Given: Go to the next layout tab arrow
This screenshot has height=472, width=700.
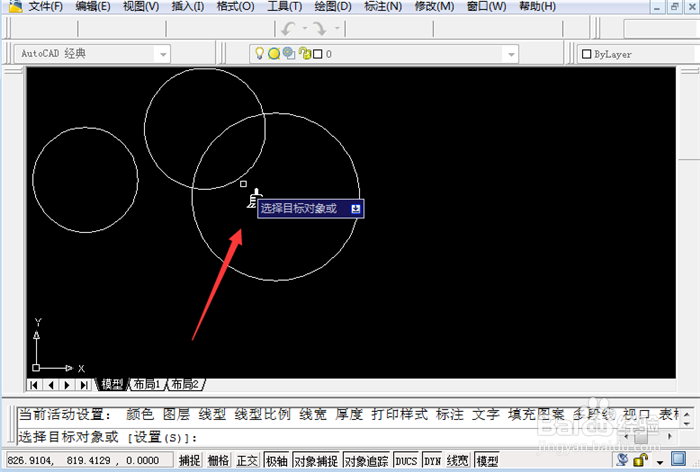Looking at the screenshot, I should pyautogui.click(x=67, y=384).
